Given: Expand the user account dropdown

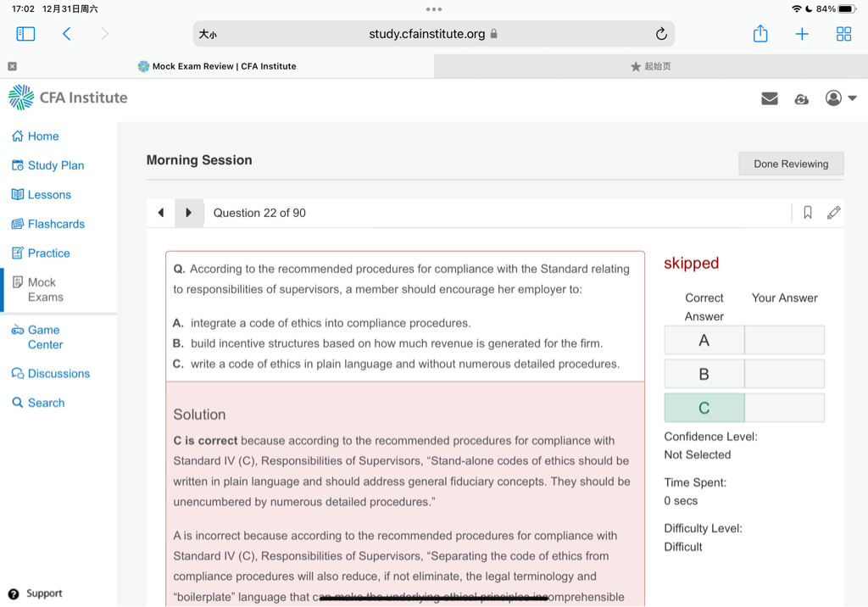Looking at the screenshot, I should tap(841, 98).
